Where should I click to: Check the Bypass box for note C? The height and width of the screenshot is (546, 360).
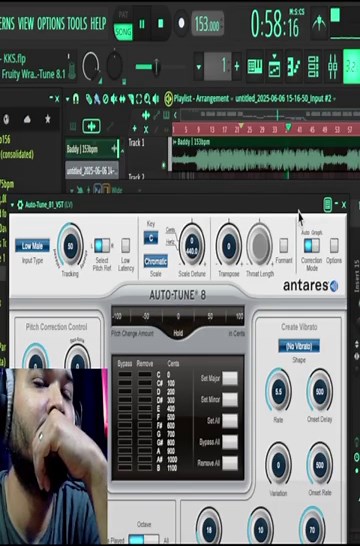[x=125, y=375]
